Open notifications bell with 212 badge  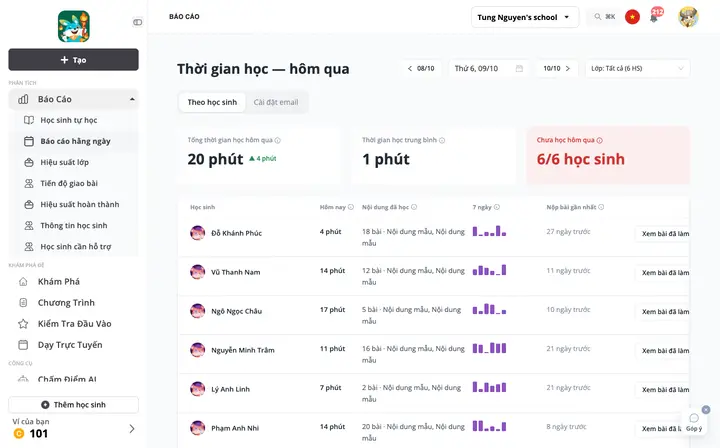[x=654, y=17]
